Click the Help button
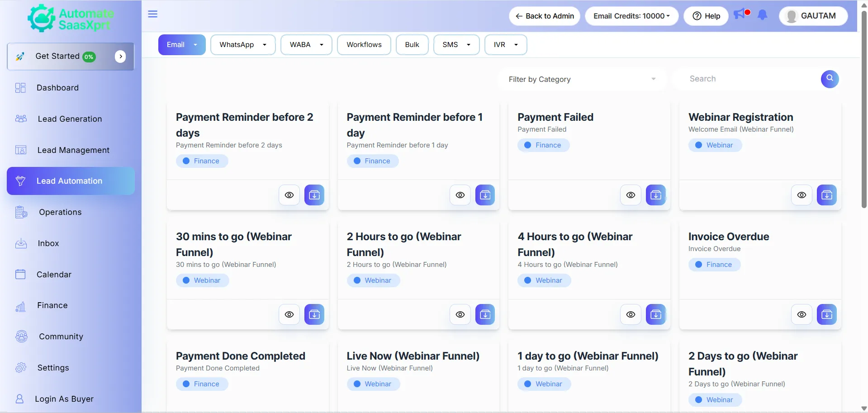This screenshot has width=868, height=413. [x=706, y=16]
